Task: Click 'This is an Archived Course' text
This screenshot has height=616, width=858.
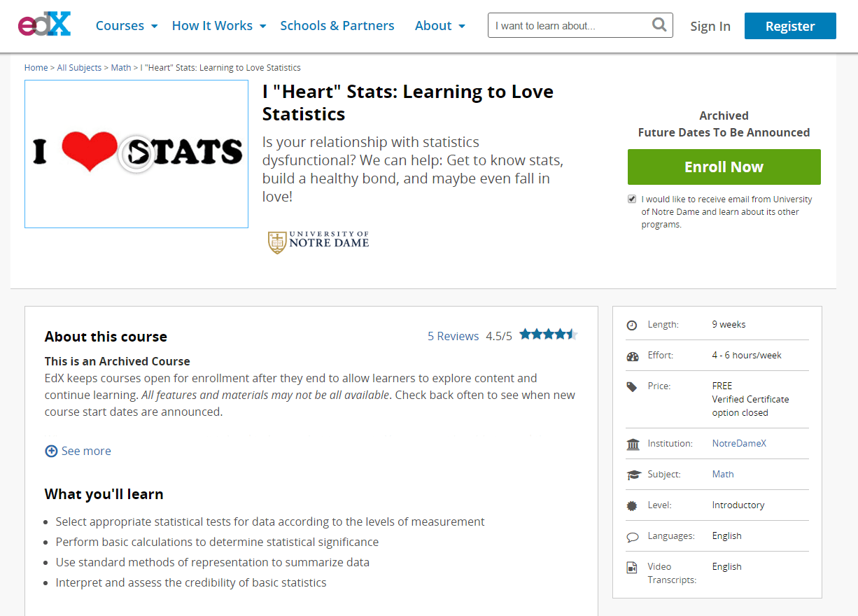Action: [x=118, y=361]
